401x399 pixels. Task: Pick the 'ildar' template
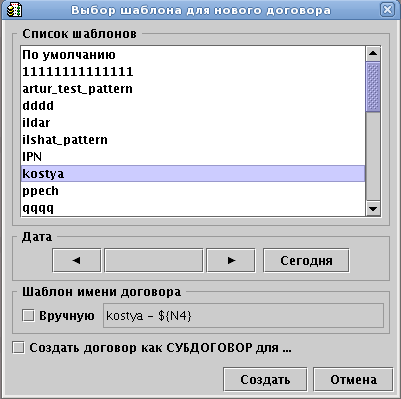(193, 123)
